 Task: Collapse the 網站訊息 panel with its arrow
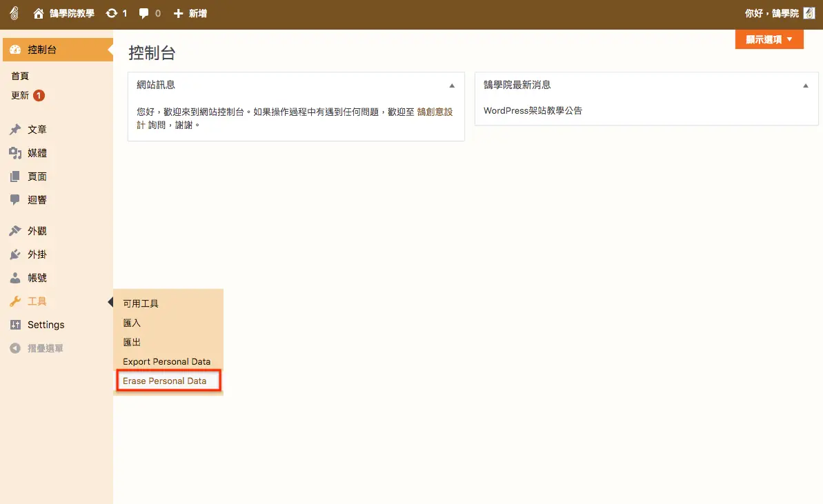pos(452,85)
